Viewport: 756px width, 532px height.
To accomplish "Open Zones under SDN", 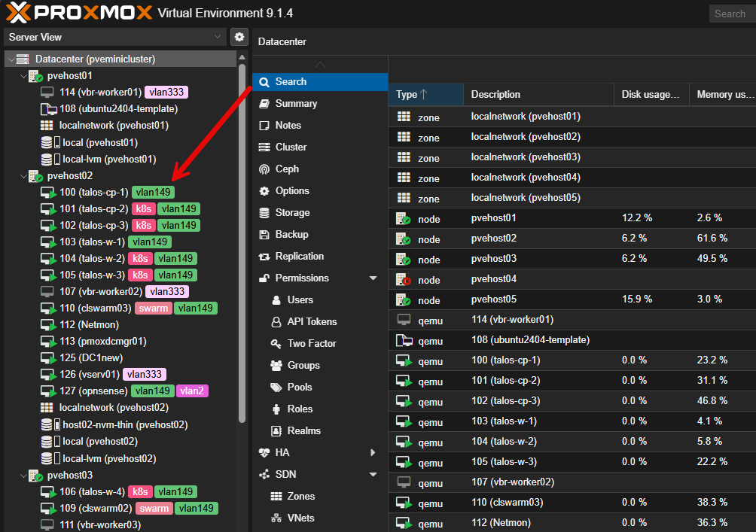I will pos(320,497).
